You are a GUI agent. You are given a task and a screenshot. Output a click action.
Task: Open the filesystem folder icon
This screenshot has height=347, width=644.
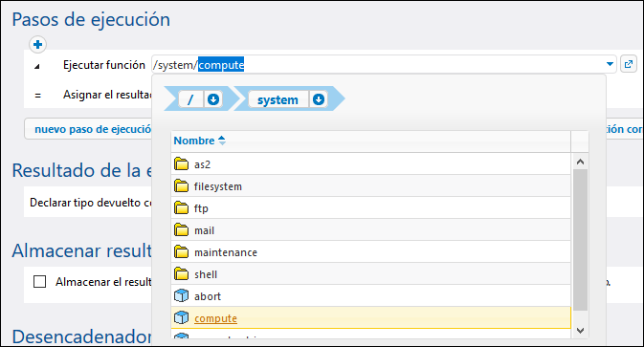coord(181,185)
